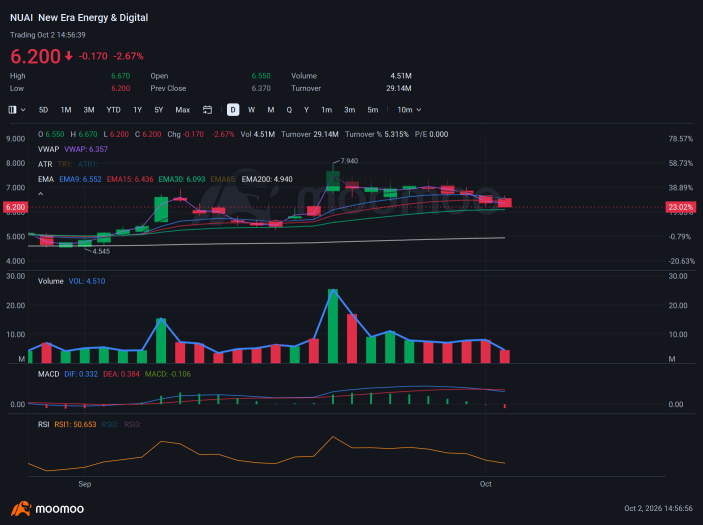
Task: Click the 7.940 high price marker
Action: (349, 161)
